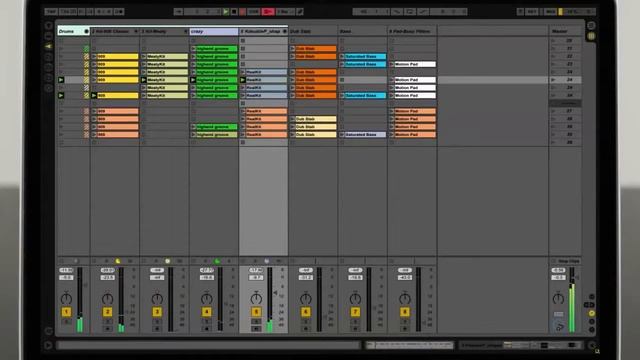Select device view selector at bottom right

coord(521,345)
